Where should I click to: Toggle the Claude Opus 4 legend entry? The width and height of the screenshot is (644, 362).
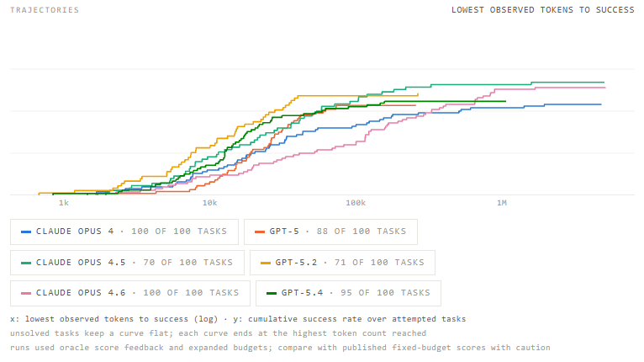coord(124,232)
